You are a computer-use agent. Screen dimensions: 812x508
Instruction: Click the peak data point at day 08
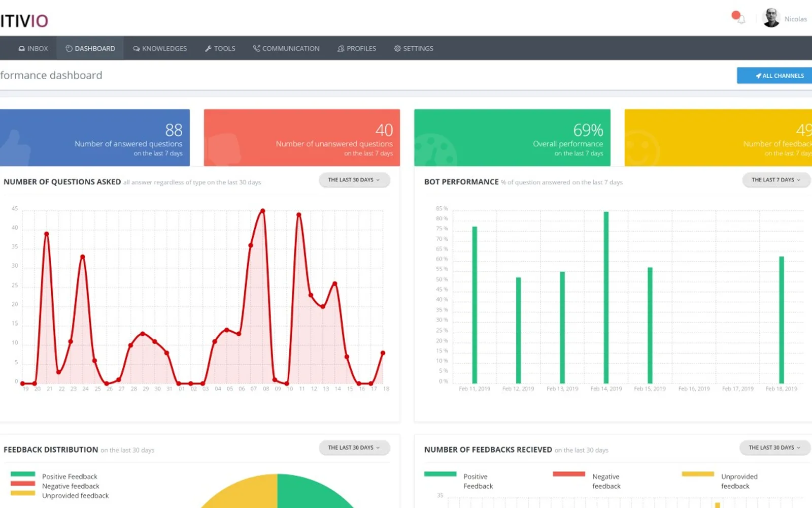(x=262, y=211)
